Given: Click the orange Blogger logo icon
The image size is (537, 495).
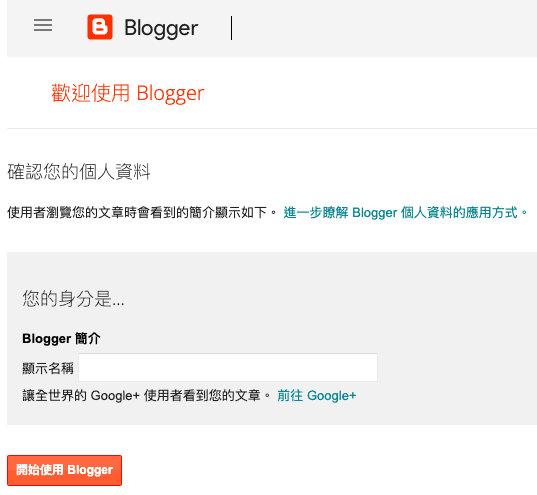Looking at the screenshot, I should pyautogui.click(x=100, y=27).
